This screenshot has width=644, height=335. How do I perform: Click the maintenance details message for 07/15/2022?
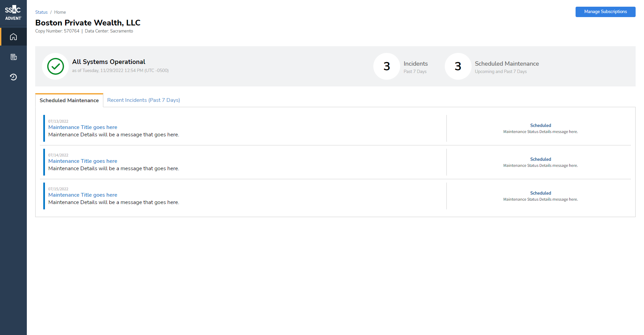114,202
